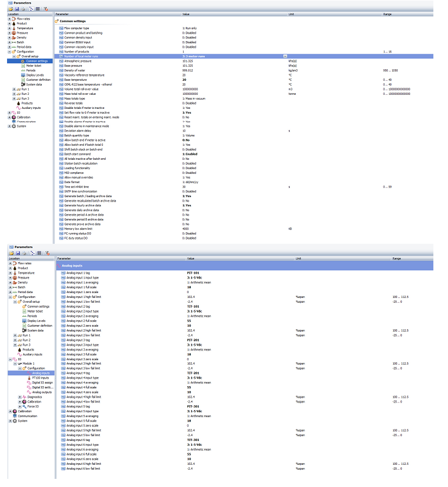
Task: Expand Temperature in upper window tree
Action: pos(9,28)
